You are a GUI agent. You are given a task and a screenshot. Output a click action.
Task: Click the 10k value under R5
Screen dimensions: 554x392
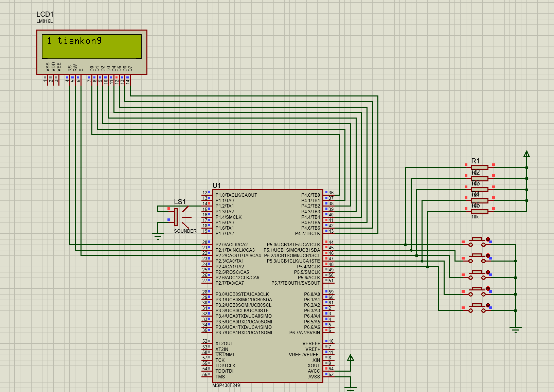475,217
